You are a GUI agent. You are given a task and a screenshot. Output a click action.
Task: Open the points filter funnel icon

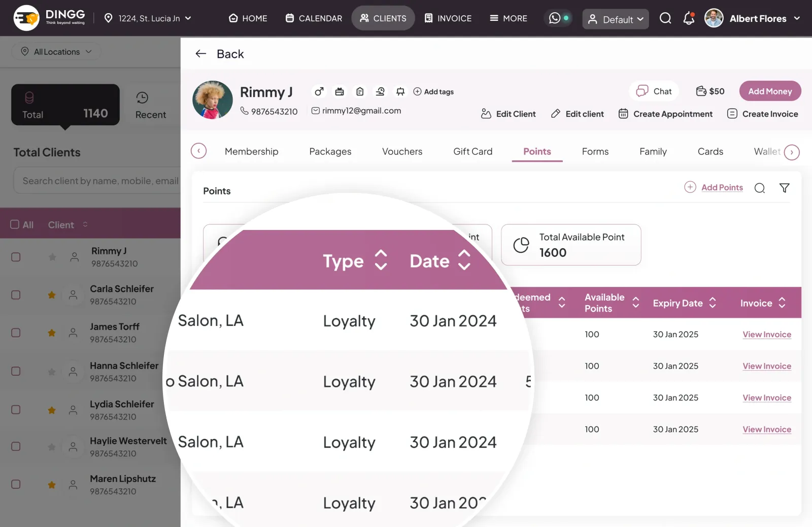(784, 188)
